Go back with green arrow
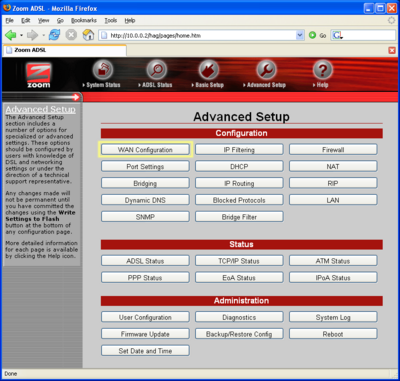Viewport: 400px width, 381px height. click(x=11, y=35)
